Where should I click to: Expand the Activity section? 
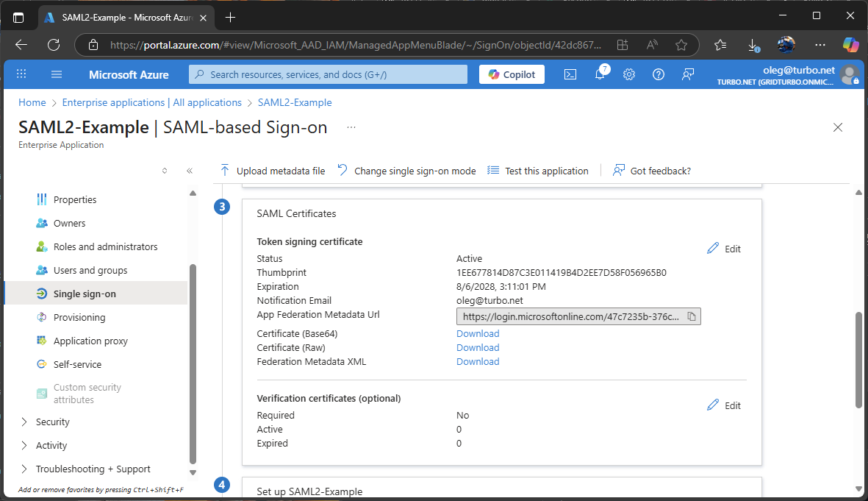[51, 445]
